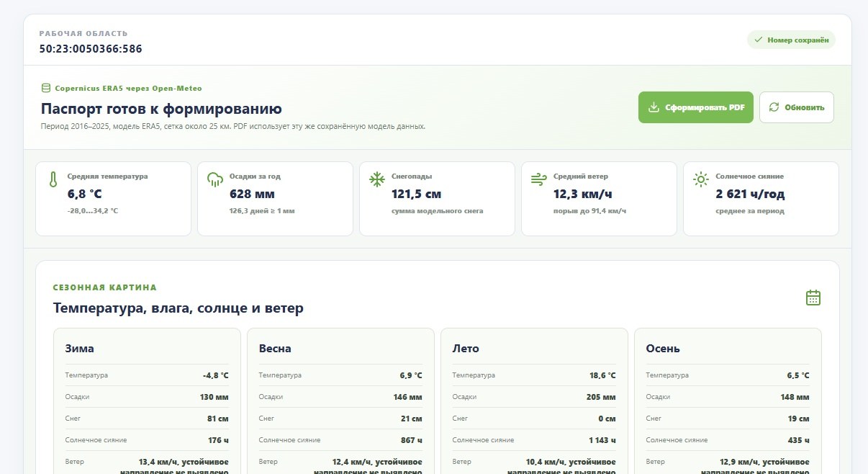Click the autumn precipitation value 148 мм
Viewport: 868px width, 474px height.
point(795,397)
